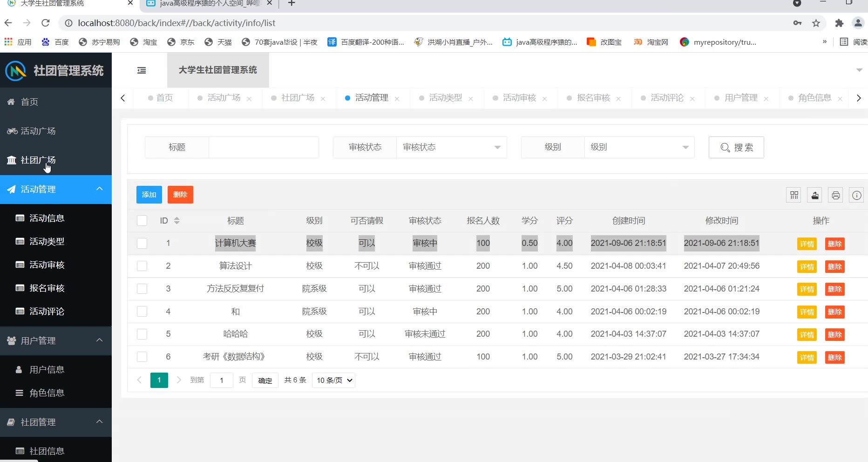
Task: Open 社团广场 in the sidebar
Action: click(56, 160)
